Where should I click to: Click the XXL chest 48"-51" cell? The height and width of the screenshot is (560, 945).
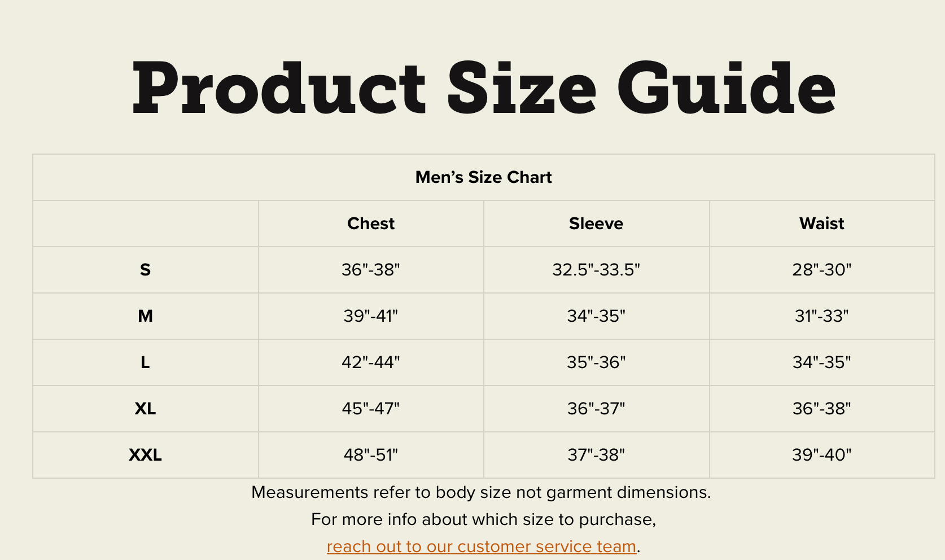(371, 455)
